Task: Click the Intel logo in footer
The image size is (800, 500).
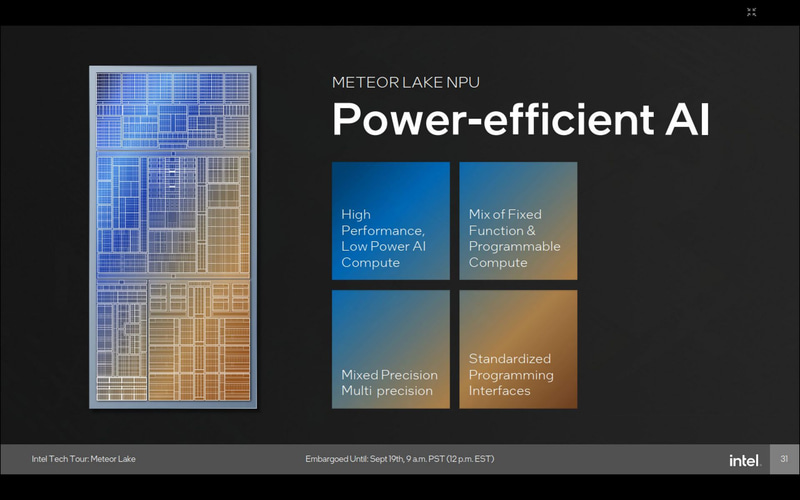Action: click(x=745, y=460)
